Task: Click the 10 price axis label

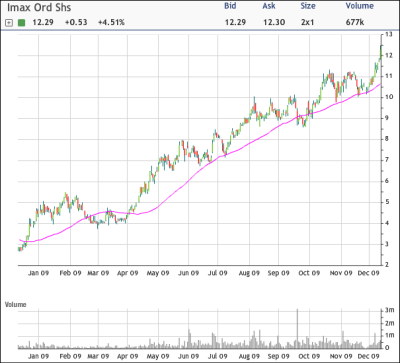Action: point(388,97)
